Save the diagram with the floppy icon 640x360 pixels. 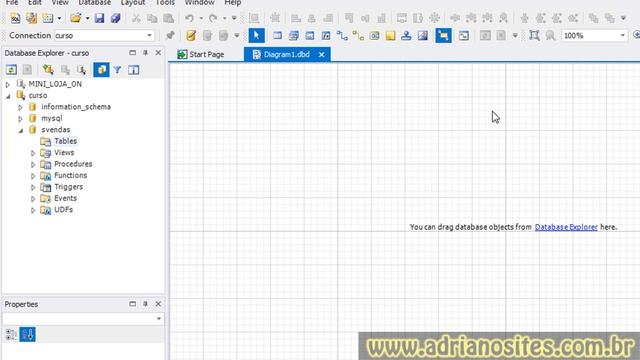coord(99,18)
